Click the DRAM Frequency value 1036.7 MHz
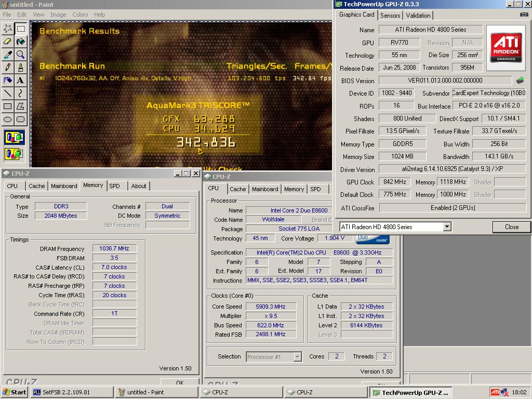 tap(114, 248)
